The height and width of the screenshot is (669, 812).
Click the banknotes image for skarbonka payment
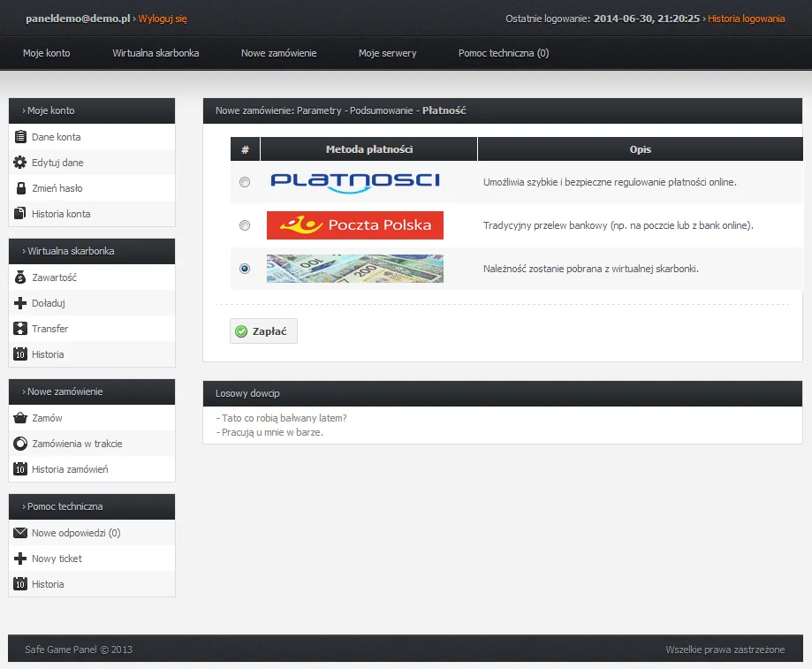[355, 269]
